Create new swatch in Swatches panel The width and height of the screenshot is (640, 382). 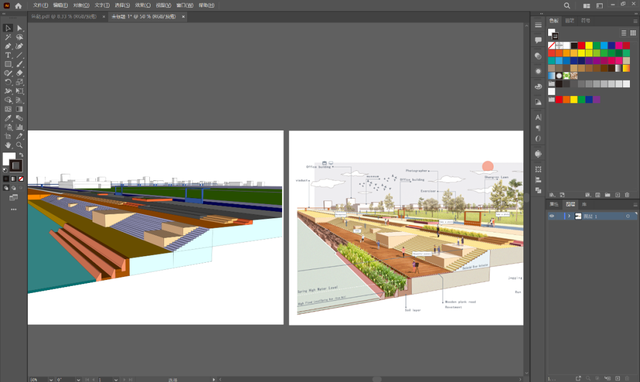618,195
